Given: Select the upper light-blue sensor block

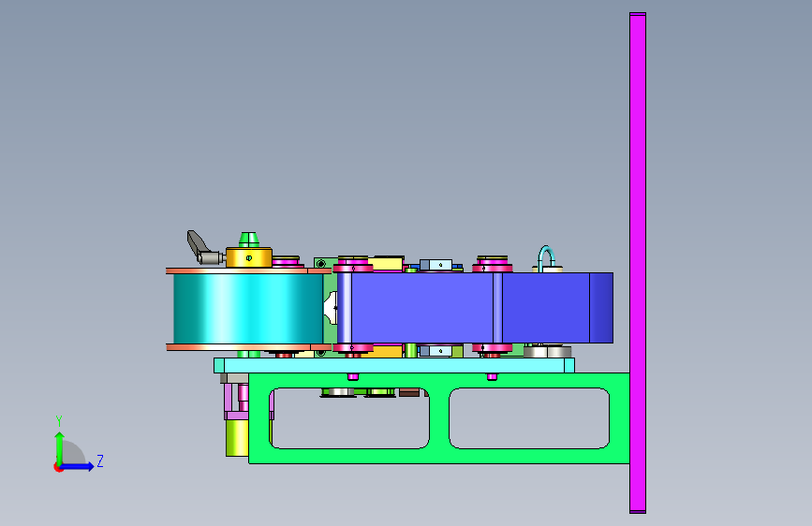Looking at the screenshot, I should pyautogui.click(x=436, y=265).
